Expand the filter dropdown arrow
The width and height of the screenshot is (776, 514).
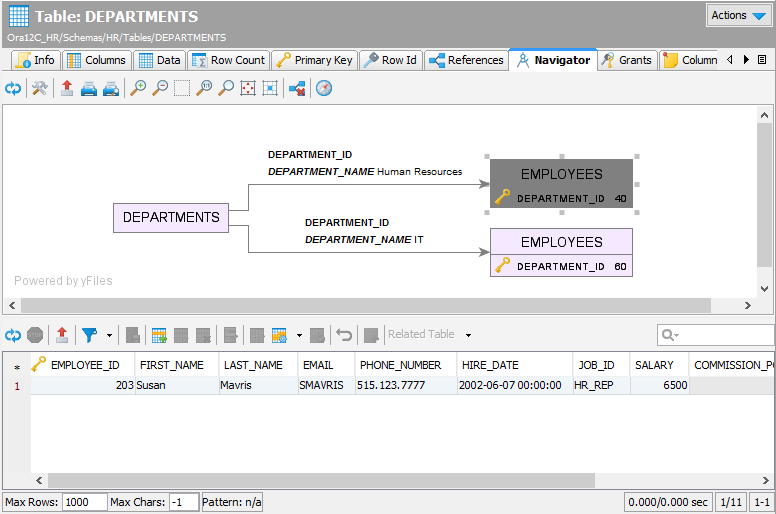tap(108, 334)
